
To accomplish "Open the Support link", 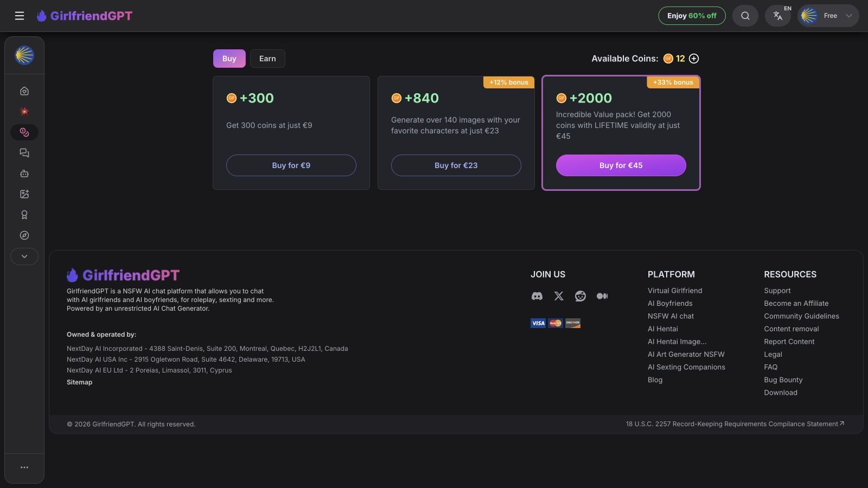I will click(777, 291).
